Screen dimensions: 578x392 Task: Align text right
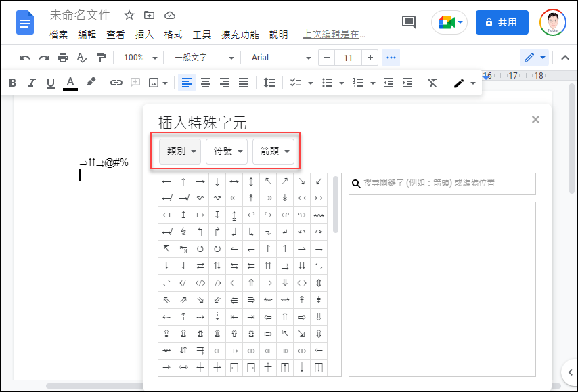pyautogui.click(x=225, y=83)
